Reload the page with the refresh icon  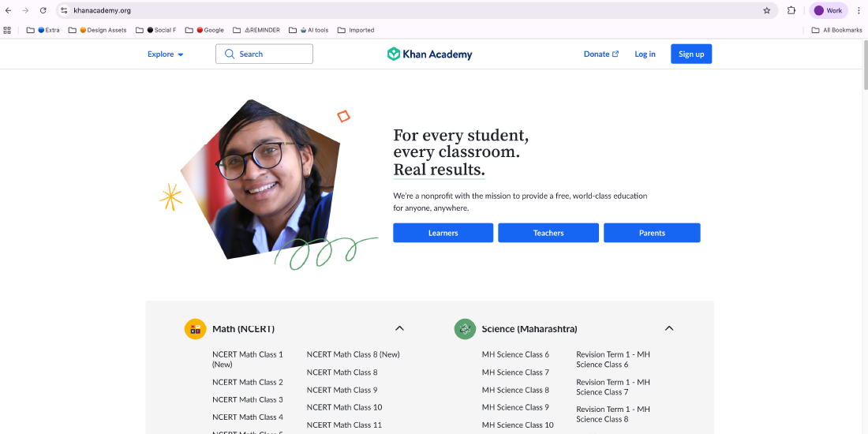43,10
